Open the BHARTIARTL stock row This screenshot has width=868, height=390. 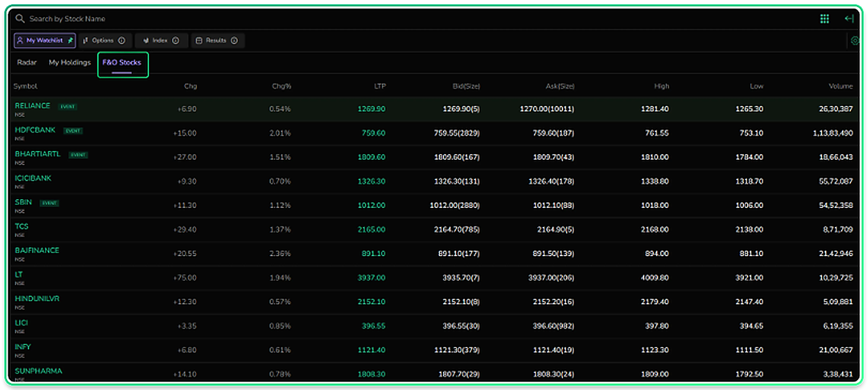tap(434, 157)
